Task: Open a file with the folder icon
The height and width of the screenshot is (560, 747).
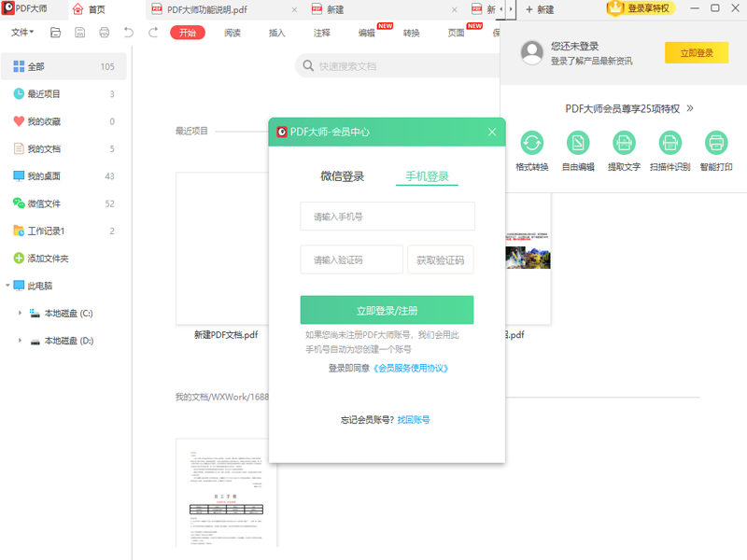Action: (x=54, y=31)
